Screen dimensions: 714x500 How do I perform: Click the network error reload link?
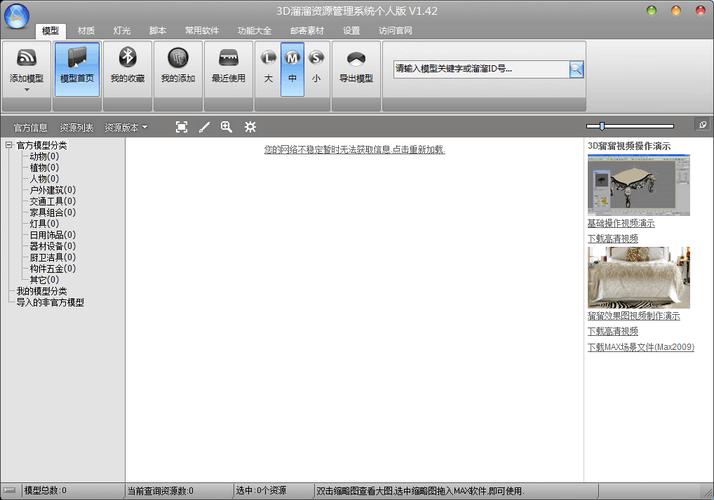coord(354,149)
